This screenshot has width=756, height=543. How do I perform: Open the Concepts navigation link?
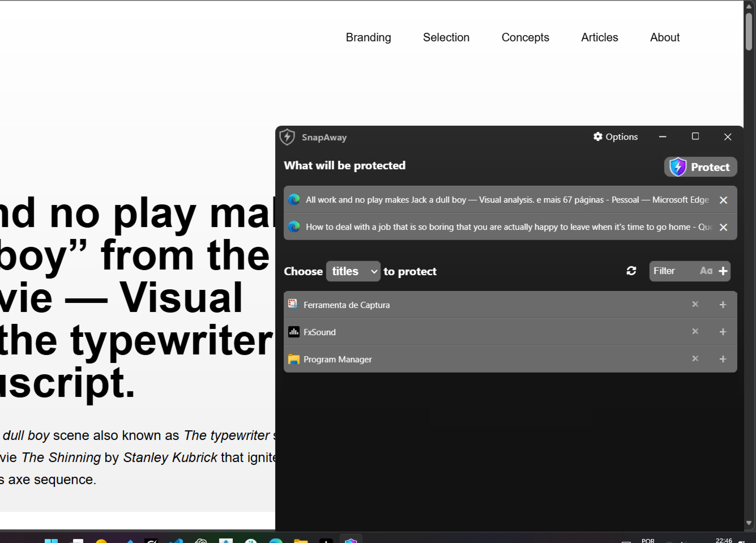(526, 37)
